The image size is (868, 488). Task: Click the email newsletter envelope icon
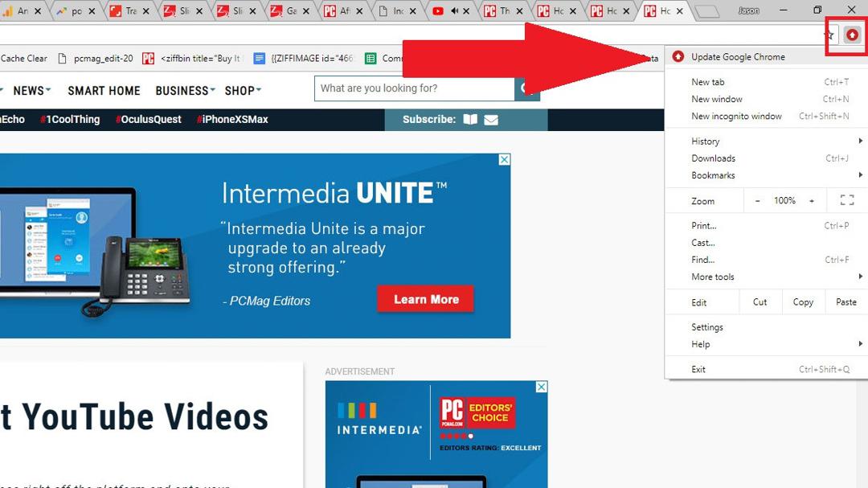click(491, 120)
